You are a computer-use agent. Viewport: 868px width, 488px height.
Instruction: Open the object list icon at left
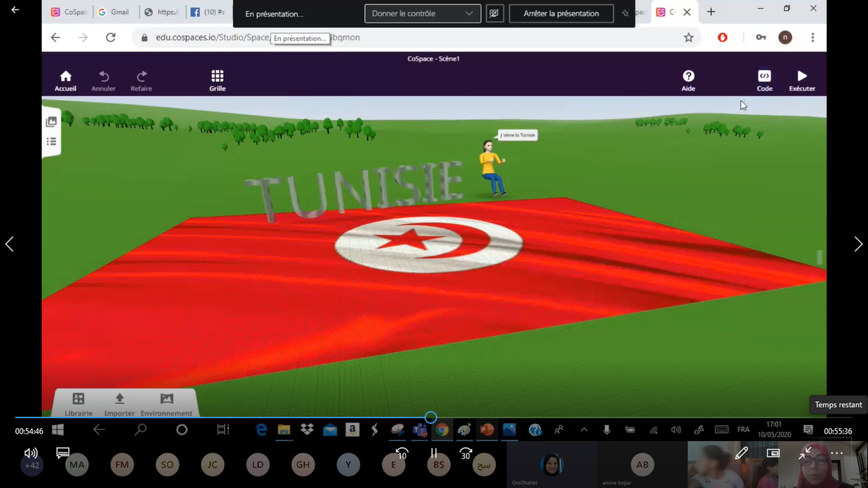(x=51, y=141)
